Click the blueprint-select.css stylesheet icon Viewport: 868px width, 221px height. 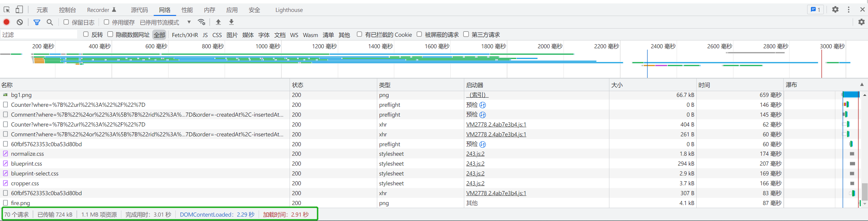5,173
